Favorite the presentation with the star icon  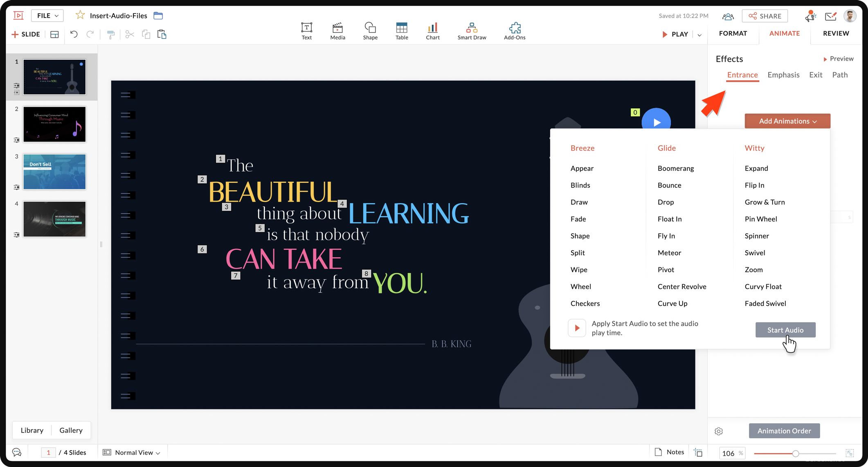80,16
